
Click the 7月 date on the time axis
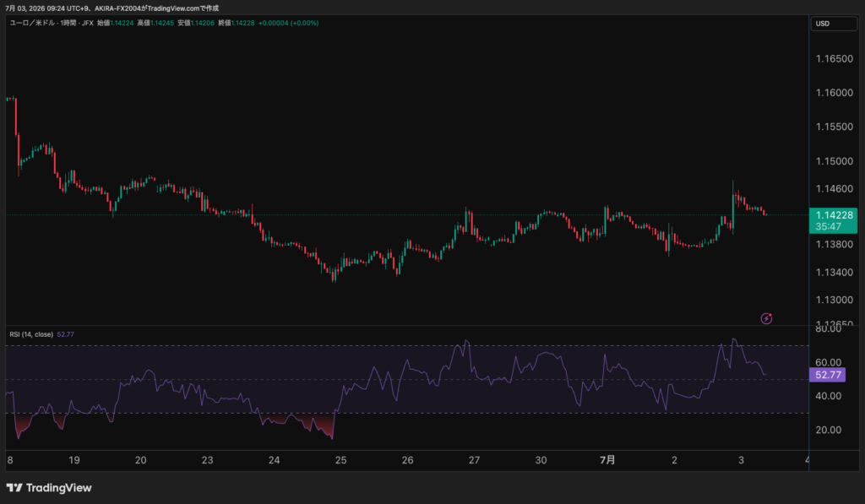(607, 460)
